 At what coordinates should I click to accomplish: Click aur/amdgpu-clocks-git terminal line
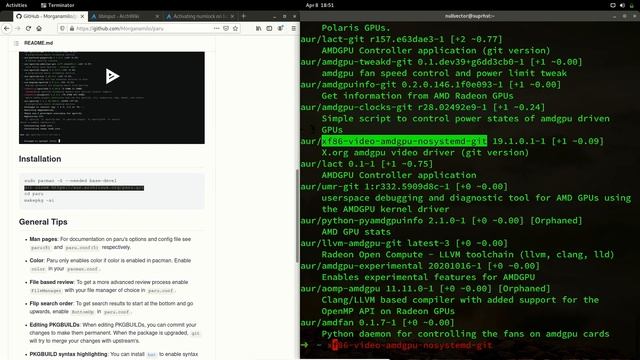423,107
